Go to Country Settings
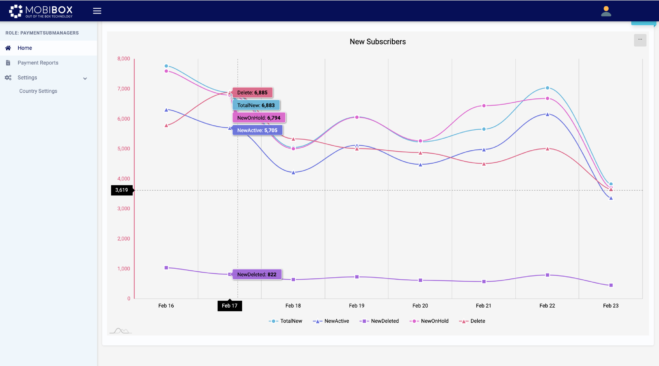The height and width of the screenshot is (366, 659). coord(38,91)
